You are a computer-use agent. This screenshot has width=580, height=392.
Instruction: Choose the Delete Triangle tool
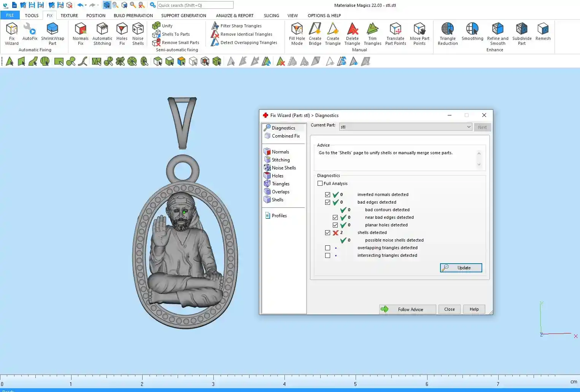(352, 33)
